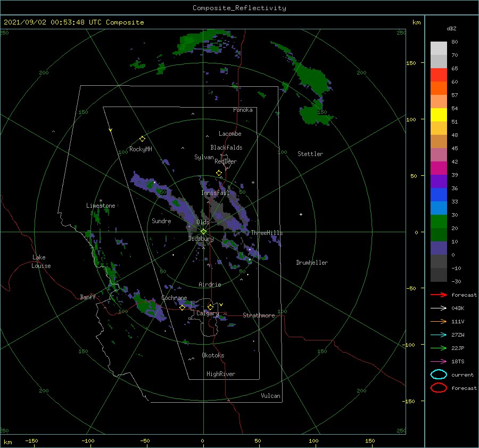Click the red forecast ellipse legend icon
The width and height of the screenshot is (479, 448).
[439, 388]
